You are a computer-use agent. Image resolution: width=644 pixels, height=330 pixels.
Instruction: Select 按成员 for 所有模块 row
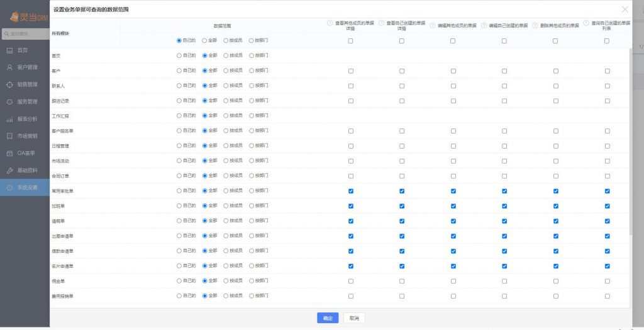click(226, 41)
